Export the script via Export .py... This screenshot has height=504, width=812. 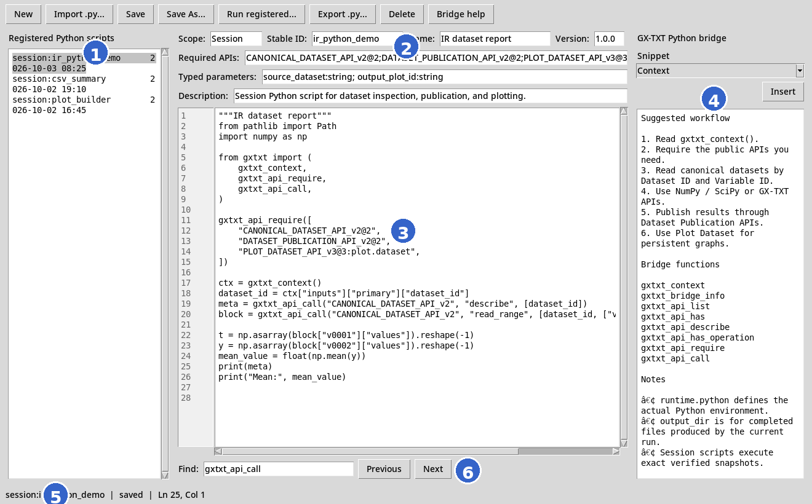pyautogui.click(x=343, y=14)
